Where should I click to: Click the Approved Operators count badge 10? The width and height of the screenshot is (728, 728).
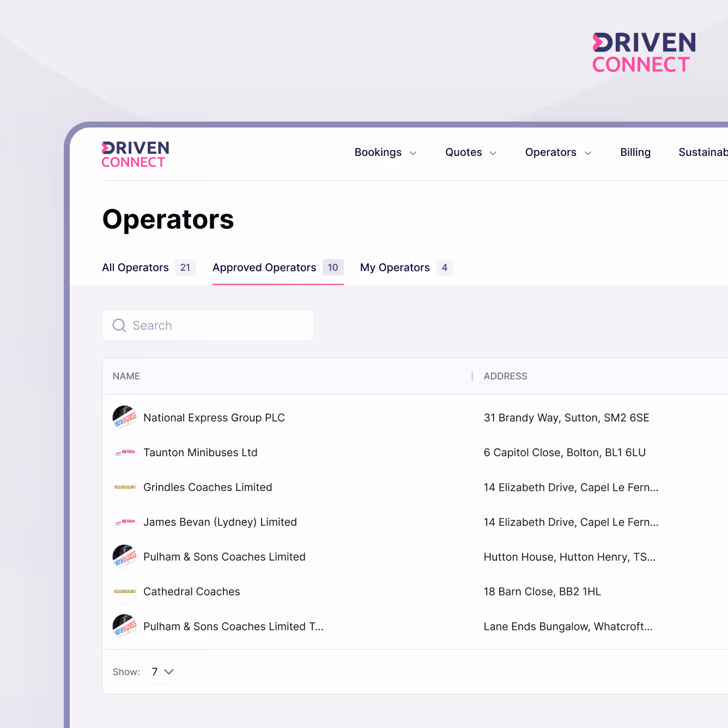coord(333,268)
